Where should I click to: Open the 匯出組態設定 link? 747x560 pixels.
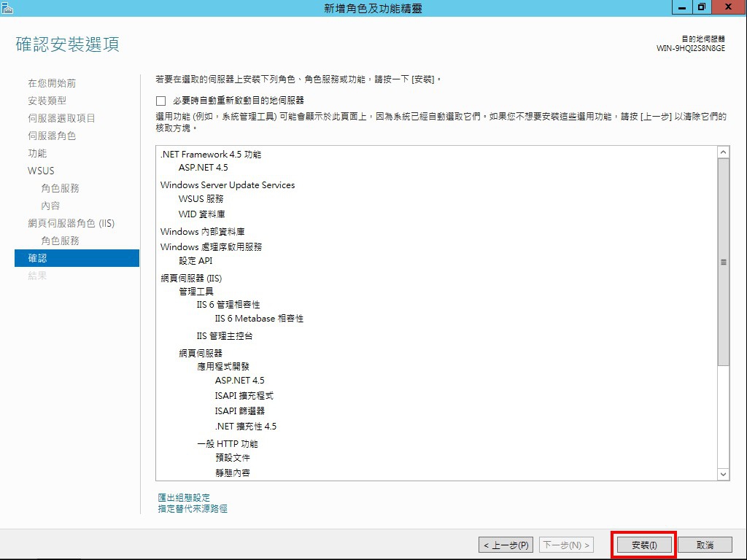(184, 497)
